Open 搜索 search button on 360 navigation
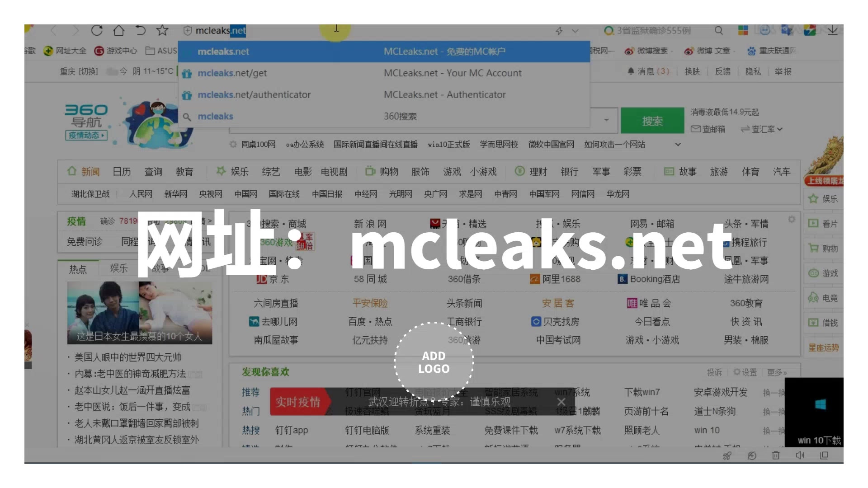Viewport: 868px width, 488px height. (x=651, y=119)
